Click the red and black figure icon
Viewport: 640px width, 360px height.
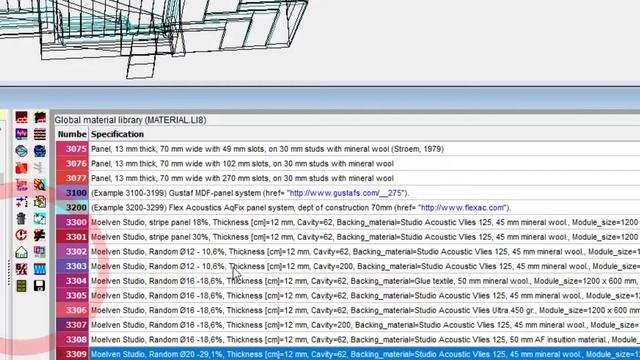click(x=40, y=118)
